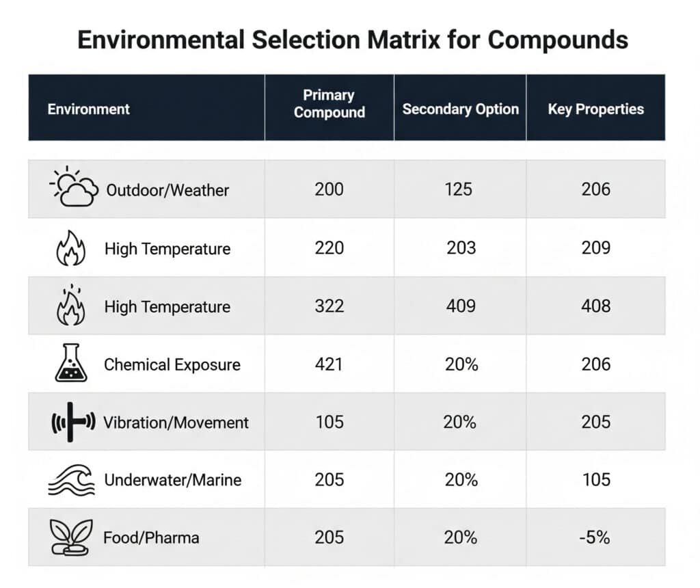This screenshot has width=700, height=588.
Task: Select the Primary Compound column header
Action: click(x=329, y=104)
